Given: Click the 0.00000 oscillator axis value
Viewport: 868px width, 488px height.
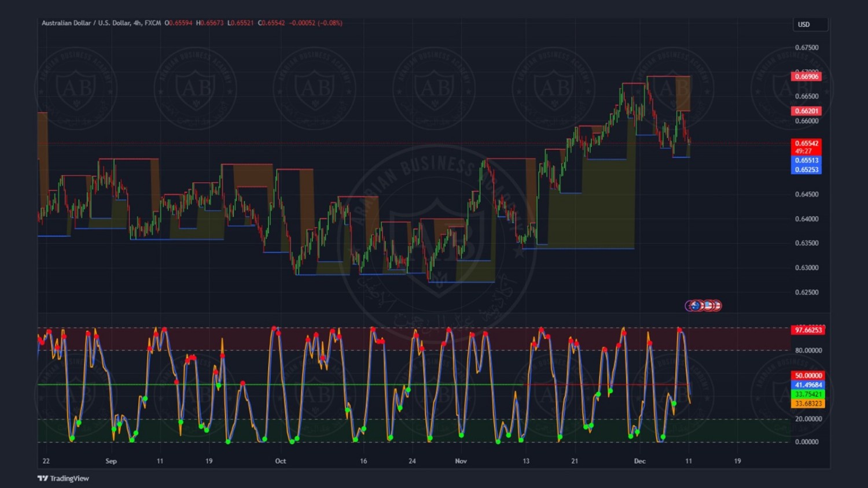Looking at the screenshot, I should 807,442.
